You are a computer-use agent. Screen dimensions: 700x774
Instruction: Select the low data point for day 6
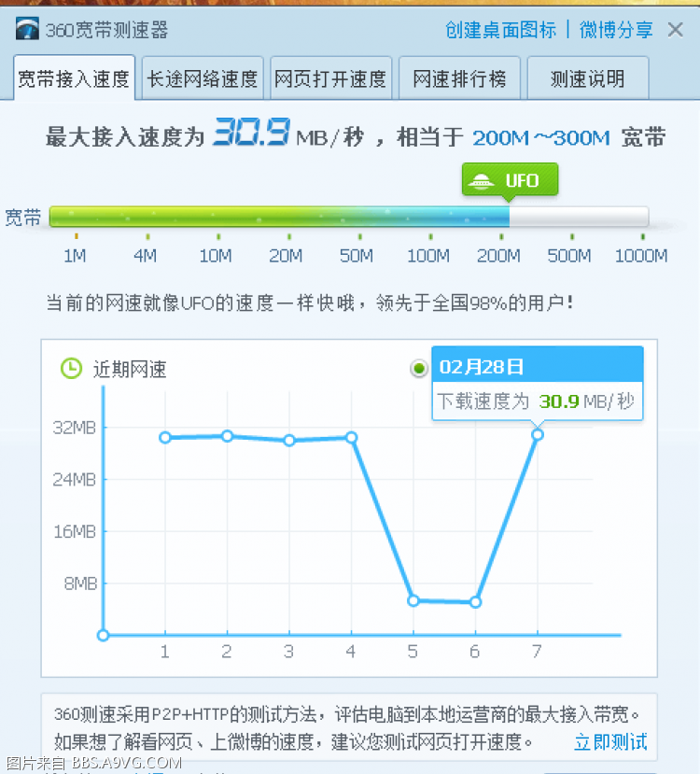pos(476,602)
